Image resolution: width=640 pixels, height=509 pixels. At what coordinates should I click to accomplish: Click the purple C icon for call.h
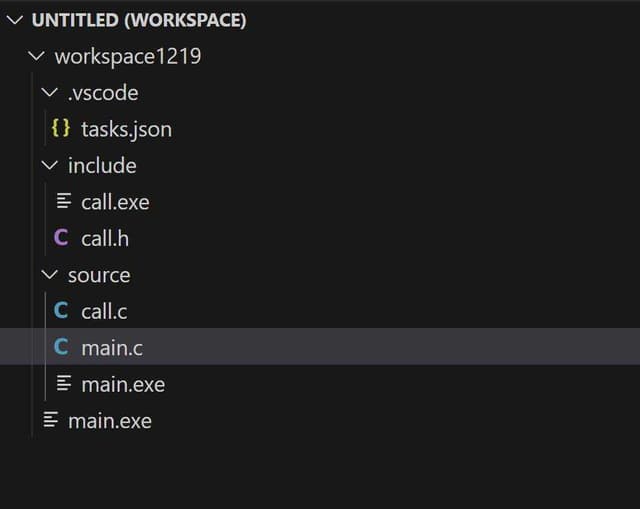(61, 238)
